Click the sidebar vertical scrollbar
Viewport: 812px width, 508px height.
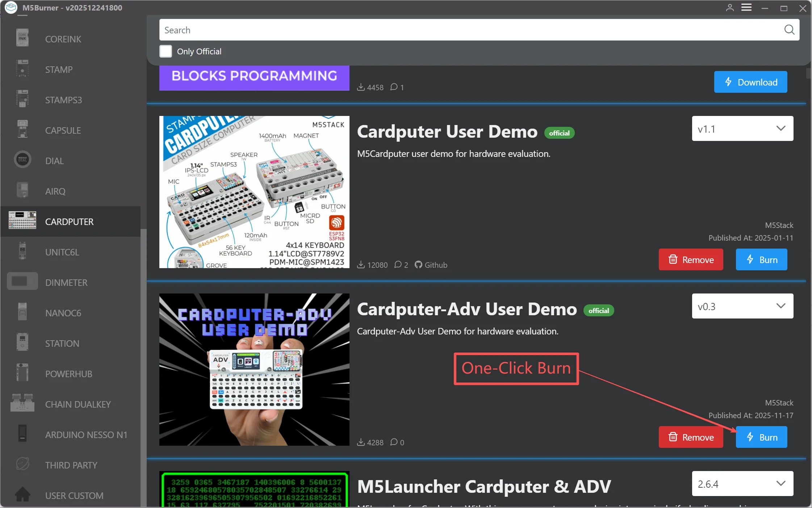coord(143,362)
